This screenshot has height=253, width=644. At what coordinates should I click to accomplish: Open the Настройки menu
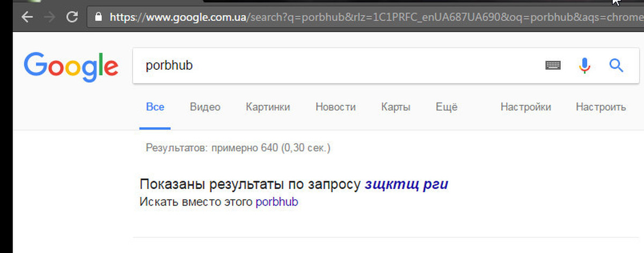tap(526, 107)
